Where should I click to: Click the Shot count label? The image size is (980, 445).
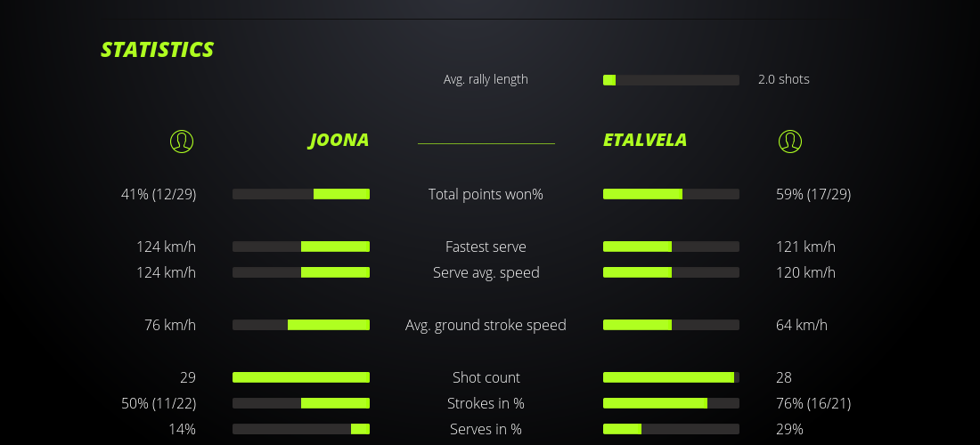pyautogui.click(x=486, y=377)
